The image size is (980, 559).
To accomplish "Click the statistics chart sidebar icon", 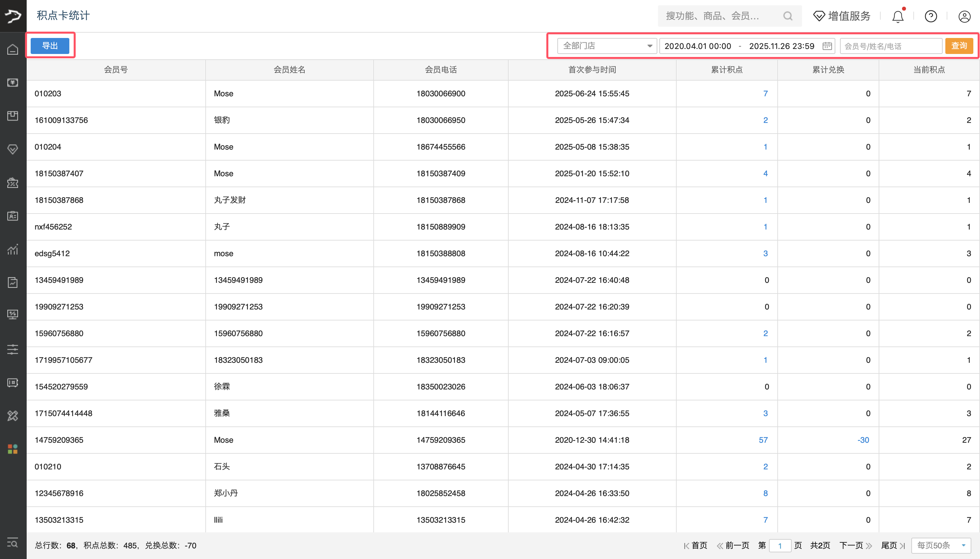I will 13,250.
